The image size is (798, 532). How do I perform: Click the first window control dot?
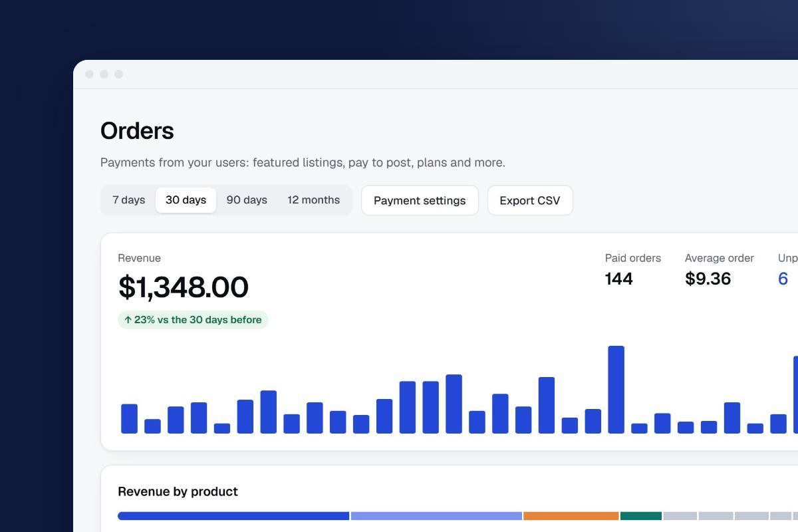[x=90, y=74]
